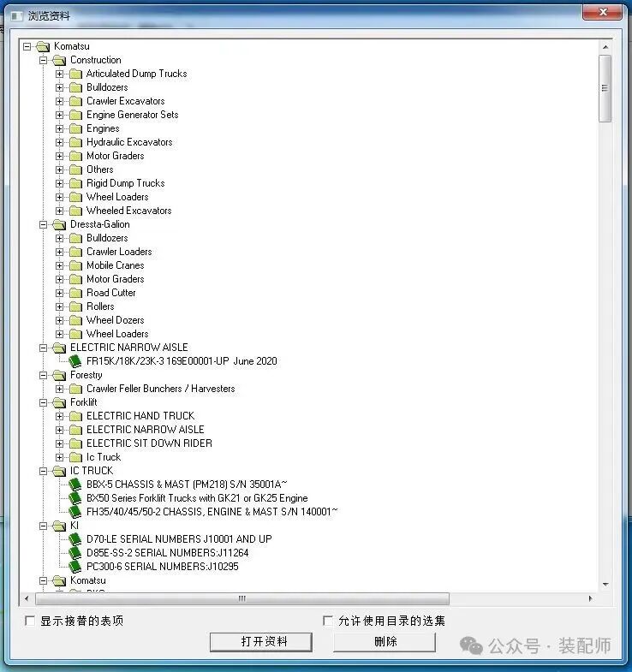Click the open folder icon of Dressta-Galion
632x672 pixels.
click(x=59, y=224)
